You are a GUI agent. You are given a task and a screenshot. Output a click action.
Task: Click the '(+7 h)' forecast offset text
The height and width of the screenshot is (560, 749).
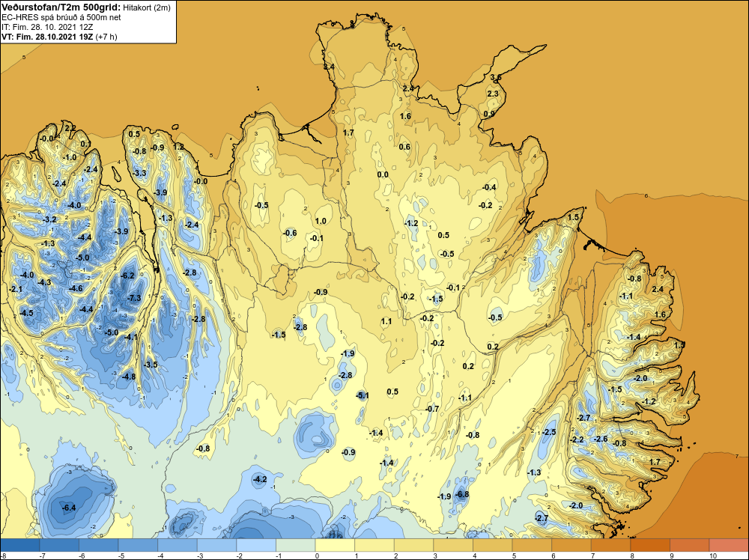pos(106,37)
